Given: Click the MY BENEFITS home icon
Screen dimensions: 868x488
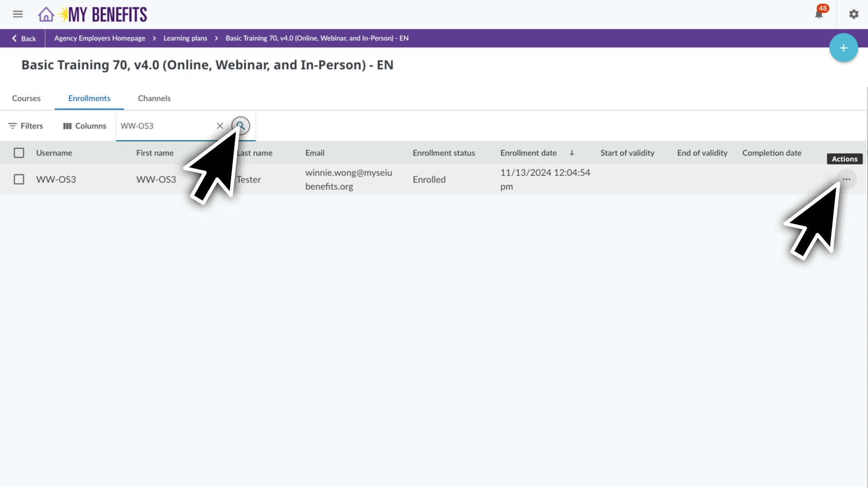Looking at the screenshot, I should (45, 14).
